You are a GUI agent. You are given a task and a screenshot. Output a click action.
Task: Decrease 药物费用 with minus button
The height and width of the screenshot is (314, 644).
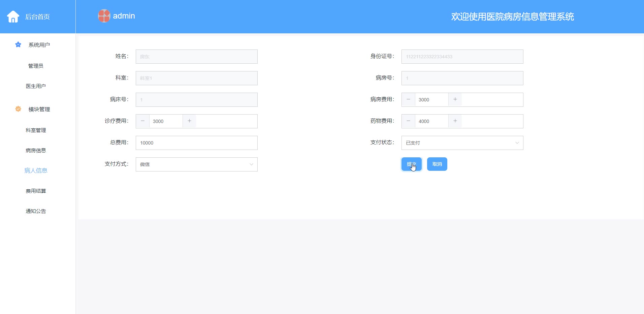pyautogui.click(x=409, y=121)
